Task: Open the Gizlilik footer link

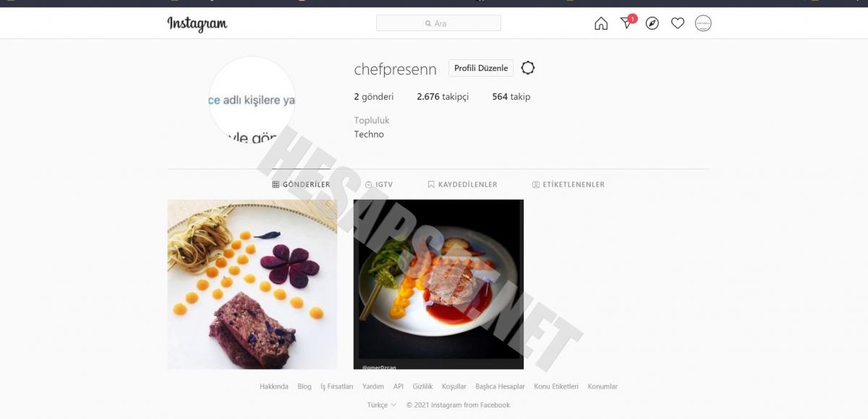Action: point(422,386)
